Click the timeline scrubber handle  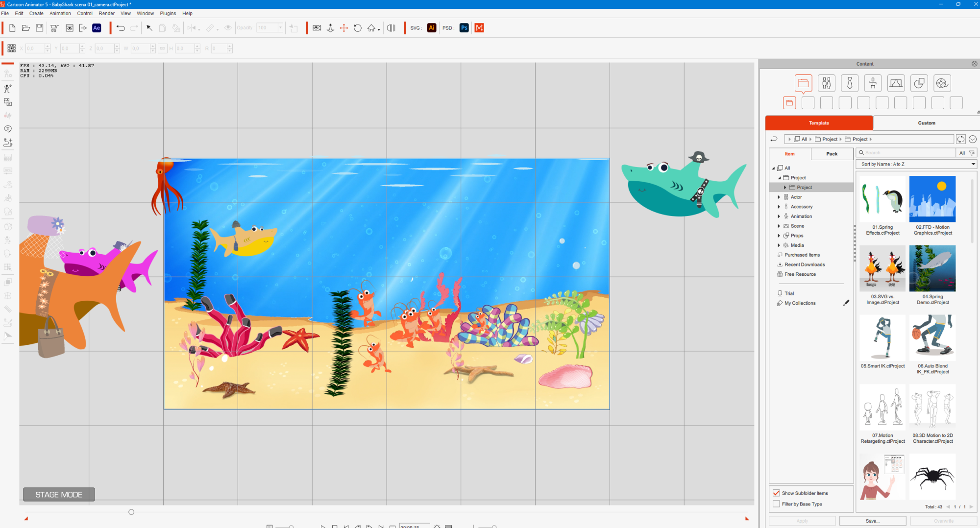[x=131, y=512]
